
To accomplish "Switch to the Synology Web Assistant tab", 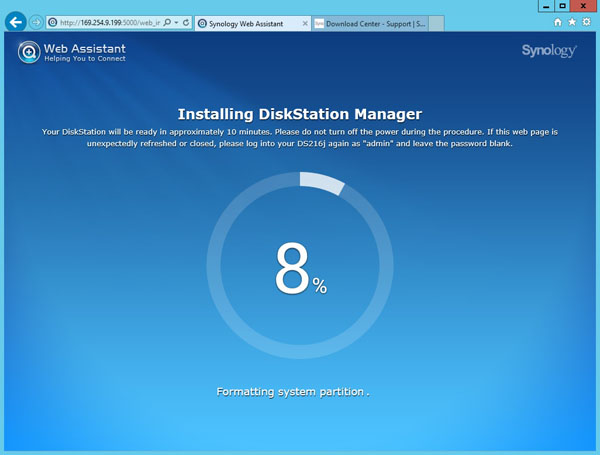I will tap(253, 24).
